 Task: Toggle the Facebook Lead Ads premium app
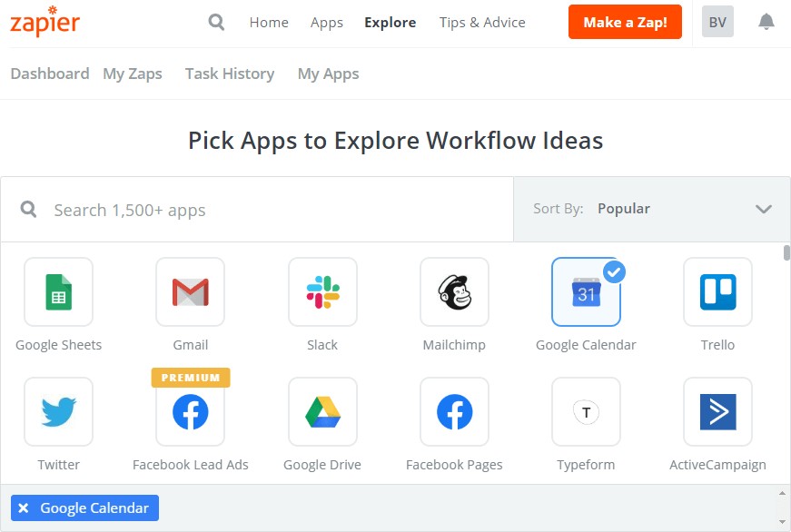pos(190,412)
